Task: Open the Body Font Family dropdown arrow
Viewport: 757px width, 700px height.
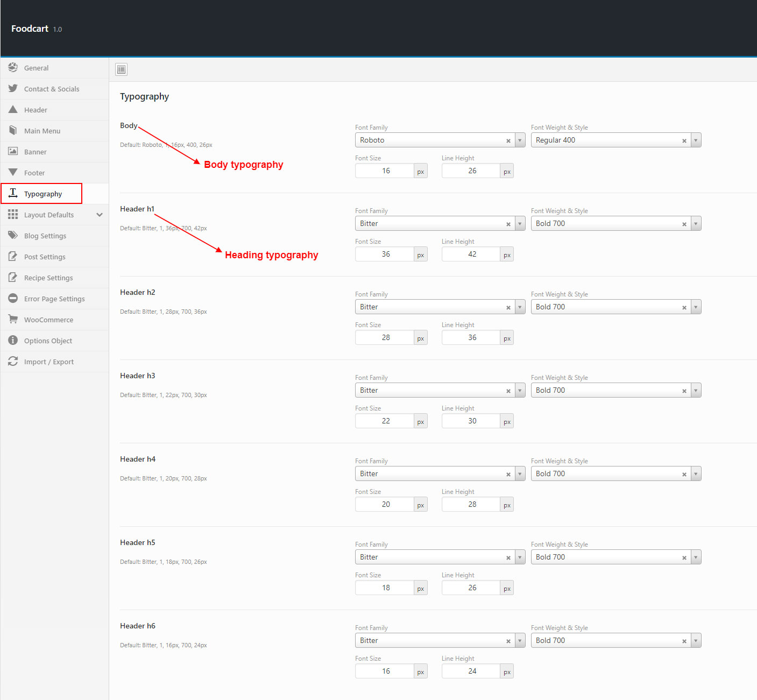Action: coord(520,140)
